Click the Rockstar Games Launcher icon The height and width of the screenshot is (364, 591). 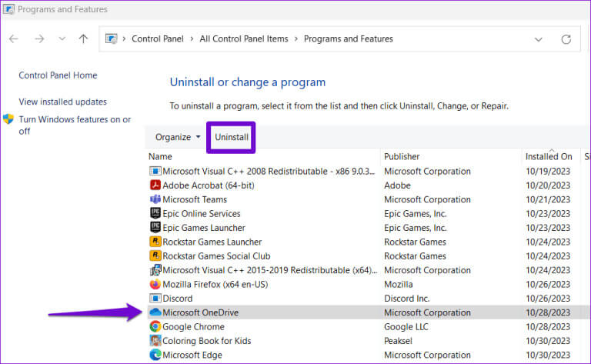tap(155, 242)
